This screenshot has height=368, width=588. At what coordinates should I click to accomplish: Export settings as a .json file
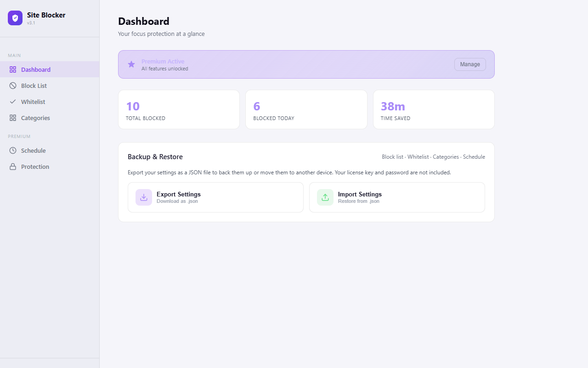pyautogui.click(x=215, y=197)
